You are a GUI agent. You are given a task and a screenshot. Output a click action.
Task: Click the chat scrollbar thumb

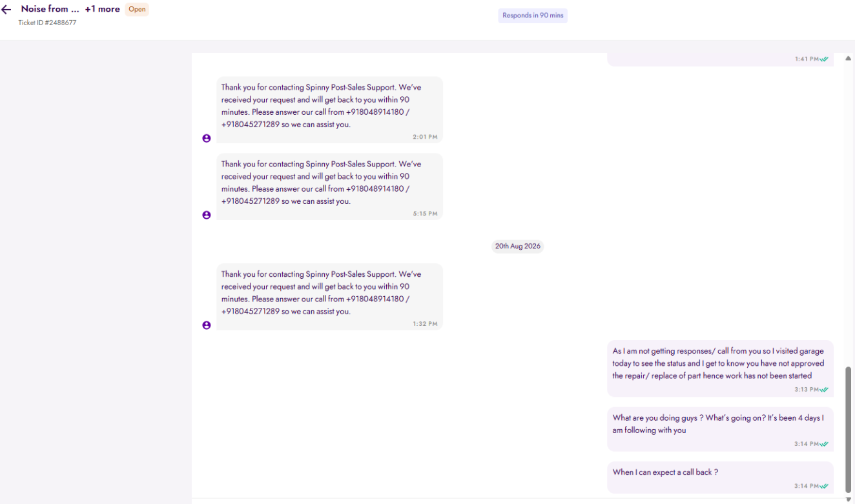coord(849,430)
